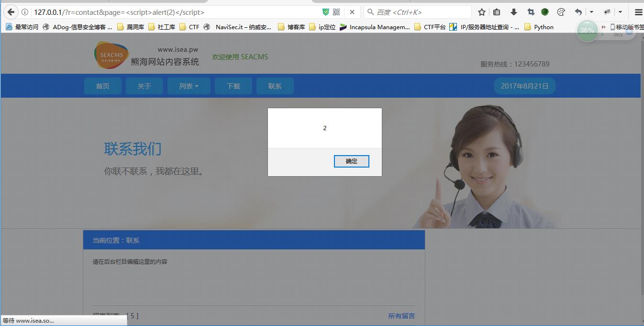Open the theme palette icon
The image size is (644, 326).
(x=562, y=12)
